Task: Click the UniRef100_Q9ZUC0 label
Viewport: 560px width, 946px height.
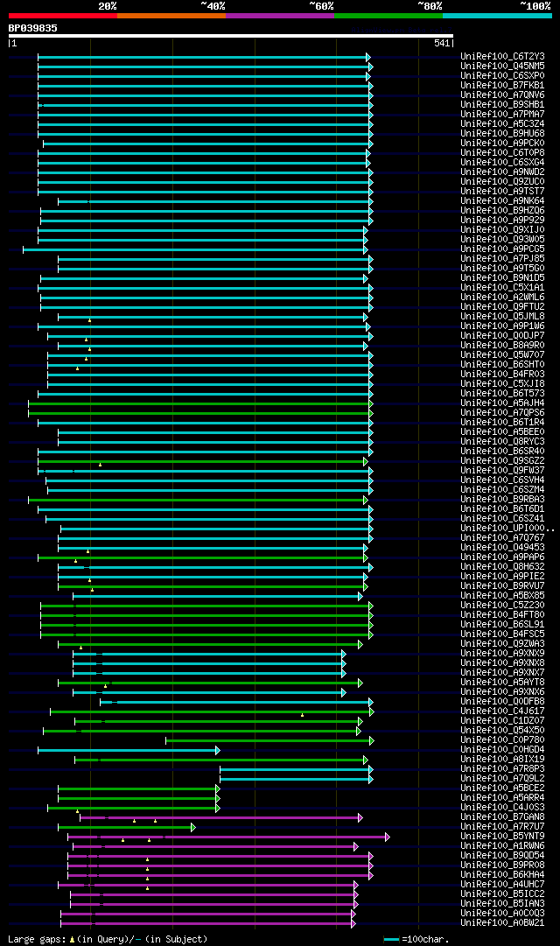Action: 502,182
